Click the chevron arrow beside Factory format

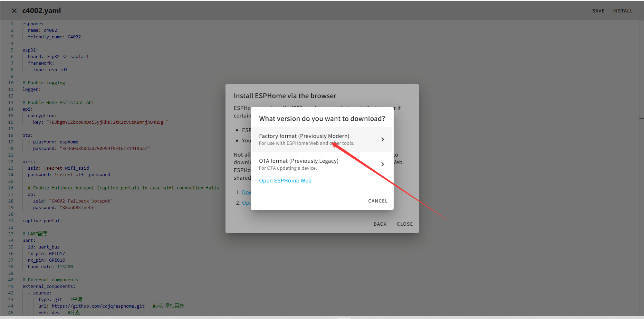382,139
